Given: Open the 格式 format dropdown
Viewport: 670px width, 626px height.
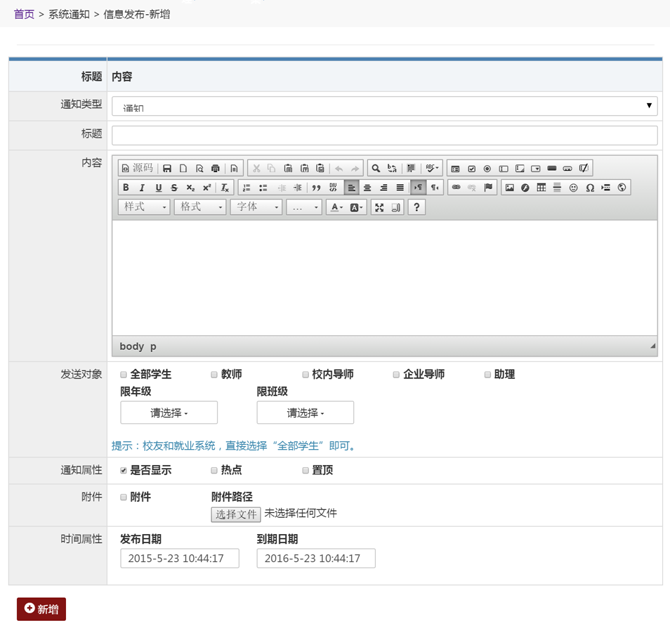Looking at the screenshot, I should point(200,207).
